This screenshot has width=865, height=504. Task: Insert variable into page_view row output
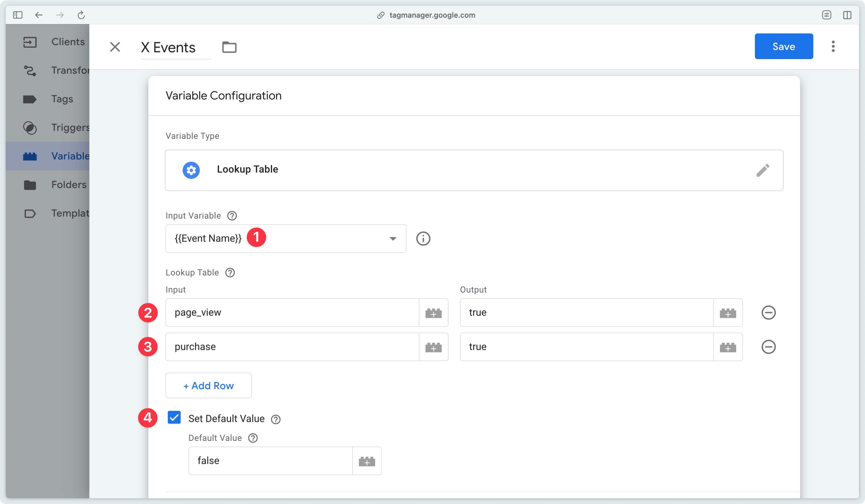point(728,313)
